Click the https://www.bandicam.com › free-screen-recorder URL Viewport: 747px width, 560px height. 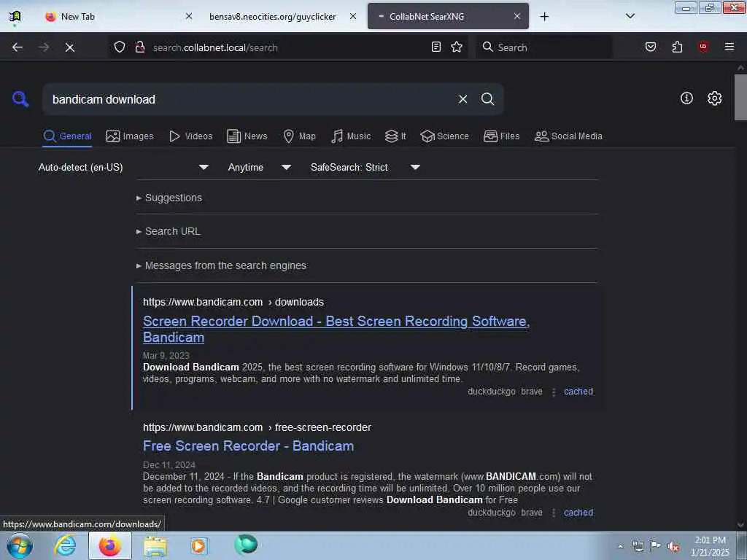pyautogui.click(x=257, y=427)
